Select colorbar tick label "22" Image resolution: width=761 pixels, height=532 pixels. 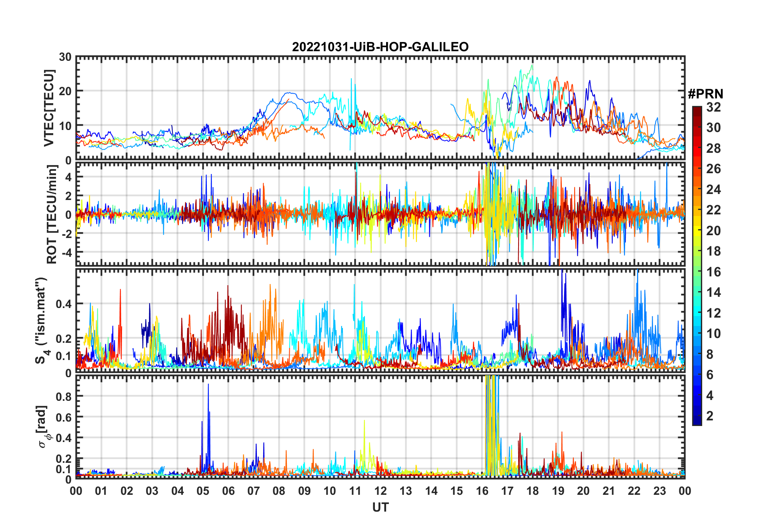[x=713, y=210]
